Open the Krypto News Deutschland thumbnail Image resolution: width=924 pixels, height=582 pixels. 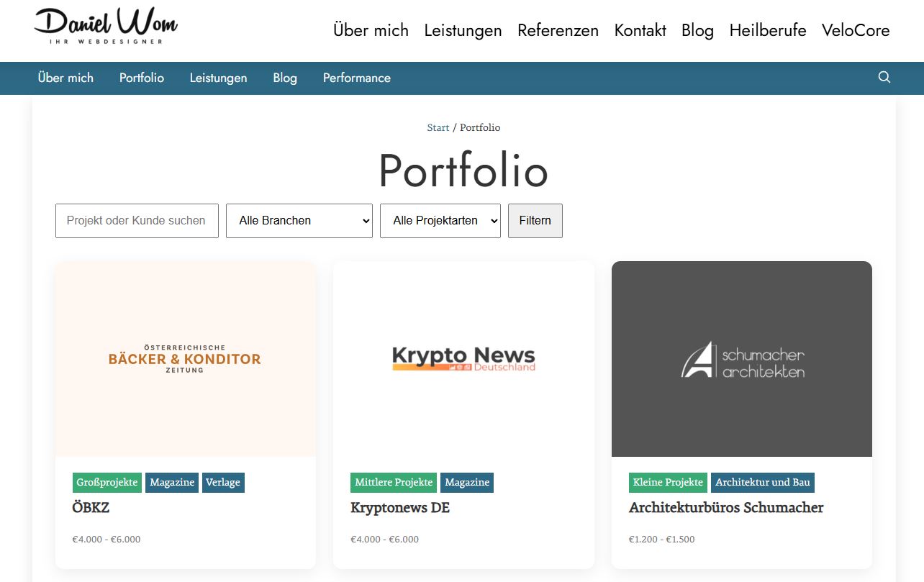(463, 358)
